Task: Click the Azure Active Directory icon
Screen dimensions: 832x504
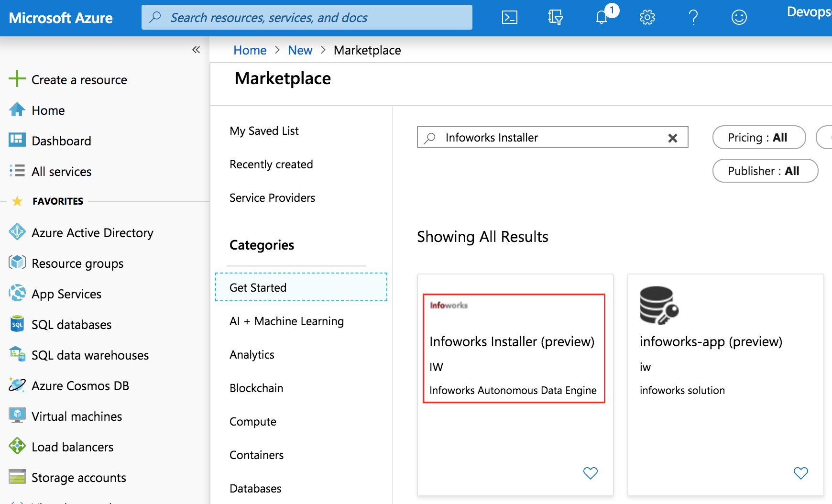Action: tap(17, 231)
